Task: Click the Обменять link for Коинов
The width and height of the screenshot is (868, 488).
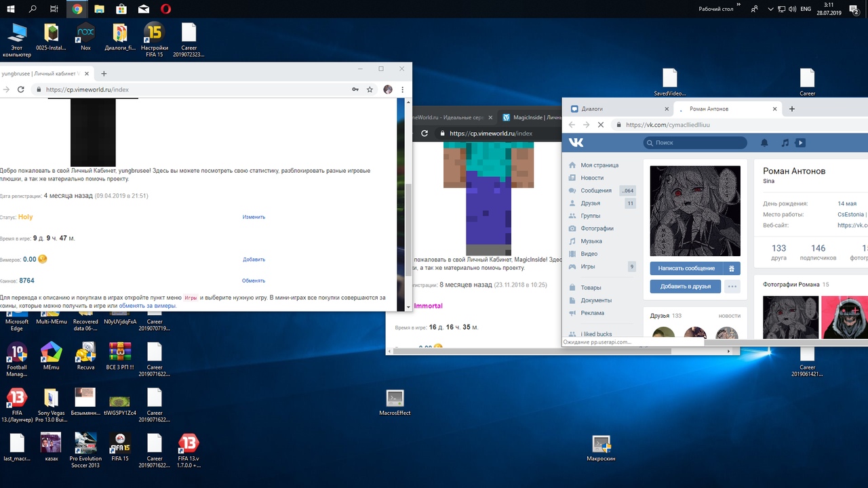Action: (x=254, y=280)
